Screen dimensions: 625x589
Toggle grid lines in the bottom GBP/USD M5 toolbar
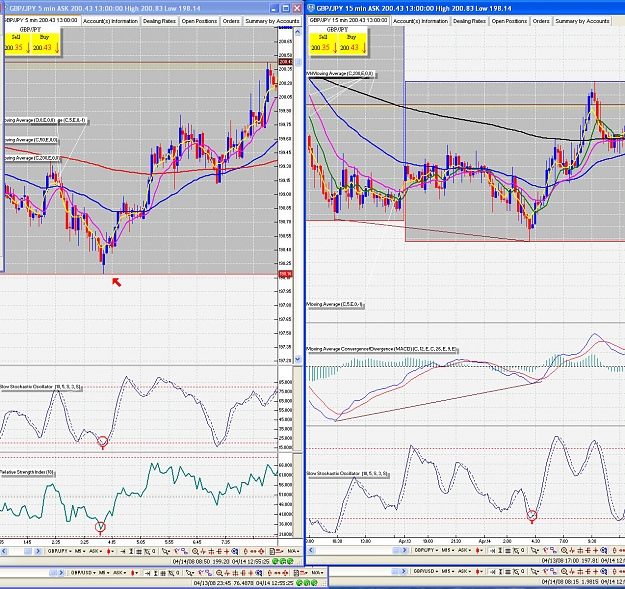pos(163,573)
